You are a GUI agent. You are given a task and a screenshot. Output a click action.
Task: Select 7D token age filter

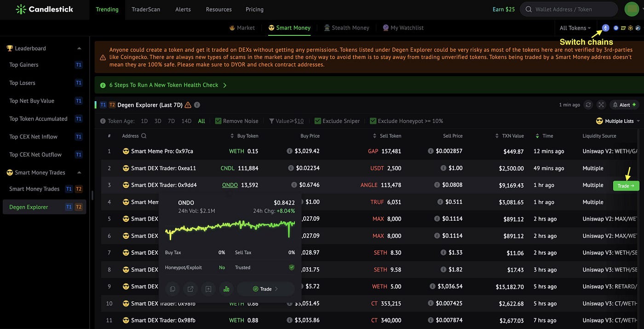point(172,121)
